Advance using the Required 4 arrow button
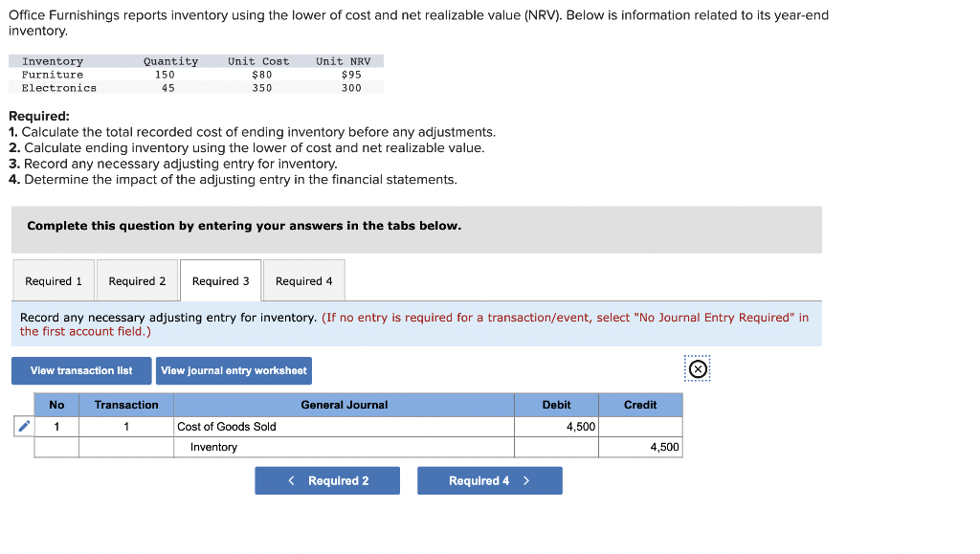This screenshot has height=554, width=980. (x=489, y=480)
